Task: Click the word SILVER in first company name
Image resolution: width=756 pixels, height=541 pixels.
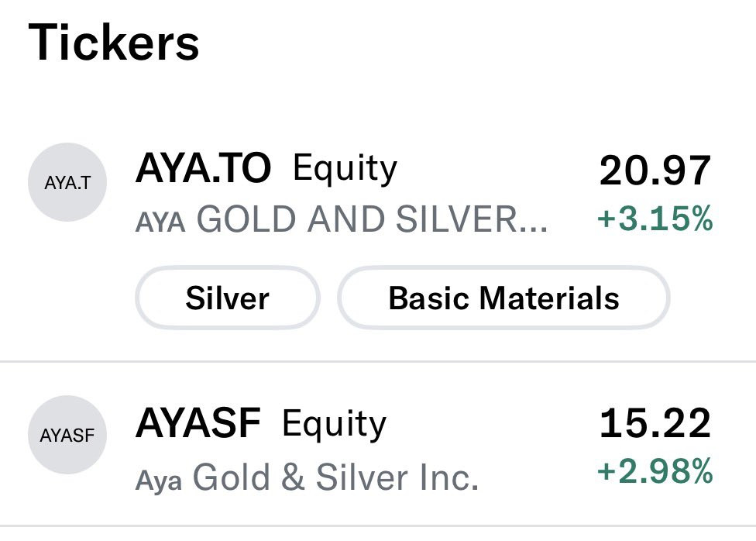Action: (454, 219)
